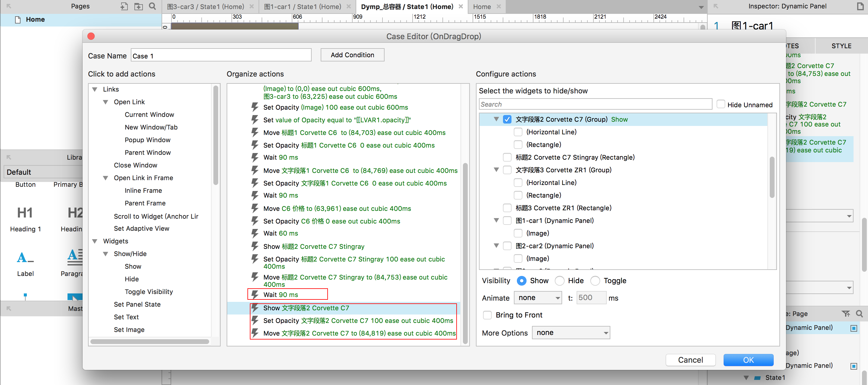Click the add page icon
This screenshot has width=868, height=385.
tap(124, 6)
